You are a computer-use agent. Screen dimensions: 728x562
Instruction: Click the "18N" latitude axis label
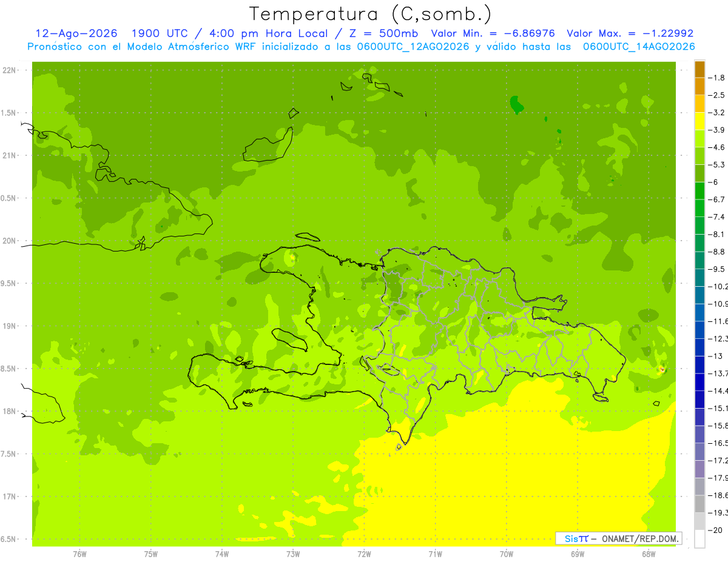10,411
